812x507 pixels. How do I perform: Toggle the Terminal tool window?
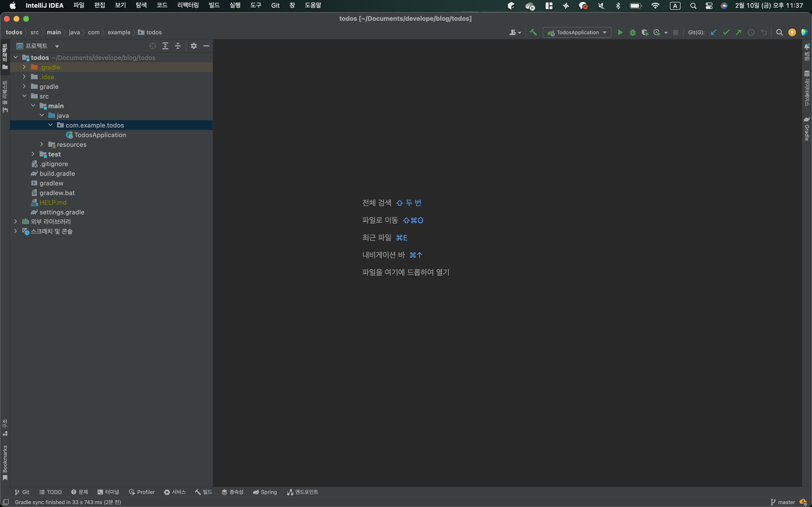tap(108, 492)
